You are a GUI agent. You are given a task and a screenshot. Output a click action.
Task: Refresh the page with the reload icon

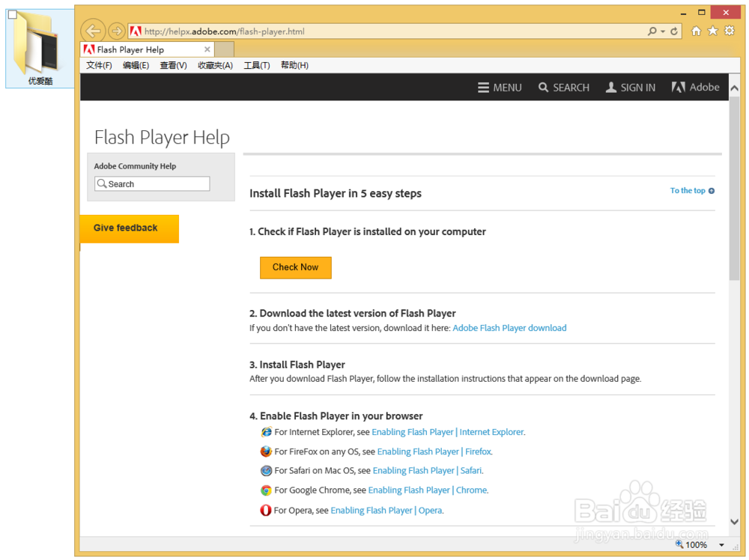point(674,31)
